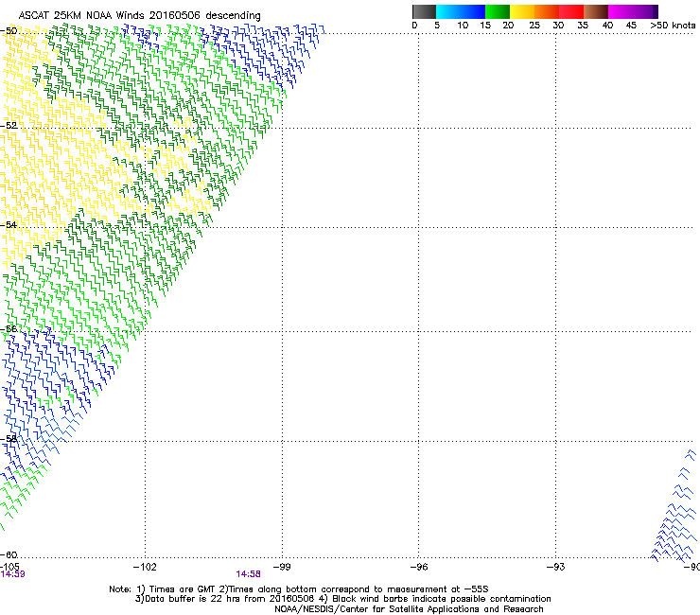Click the '-52' latitude axis label

coord(9,126)
